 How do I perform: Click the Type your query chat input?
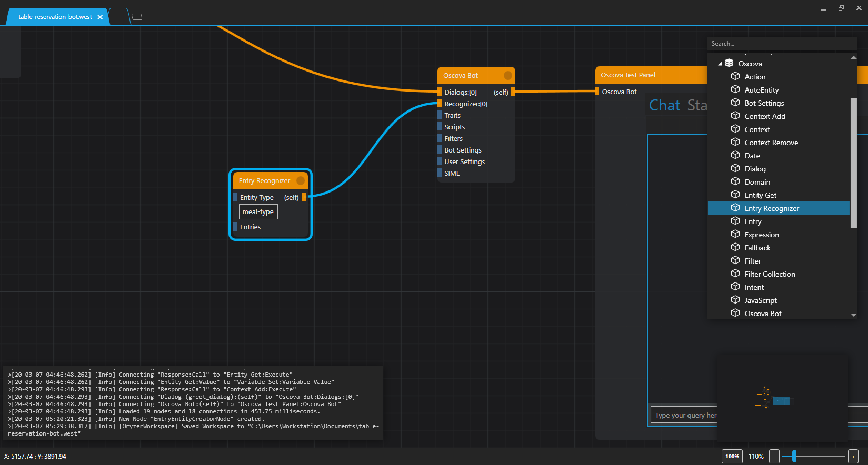click(x=684, y=415)
